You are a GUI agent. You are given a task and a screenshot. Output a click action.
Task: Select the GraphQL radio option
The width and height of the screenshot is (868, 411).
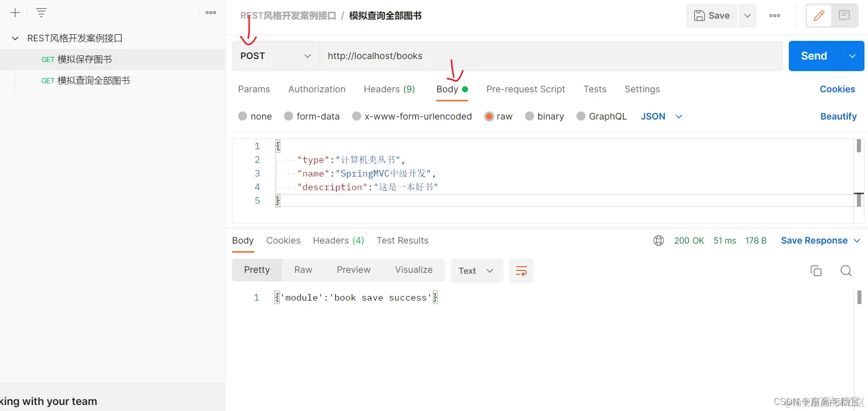coord(581,116)
